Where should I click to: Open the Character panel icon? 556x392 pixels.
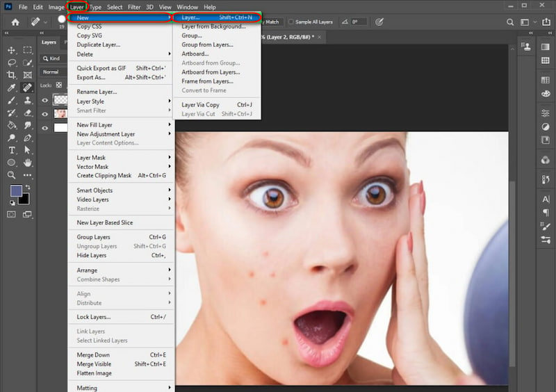point(546,199)
